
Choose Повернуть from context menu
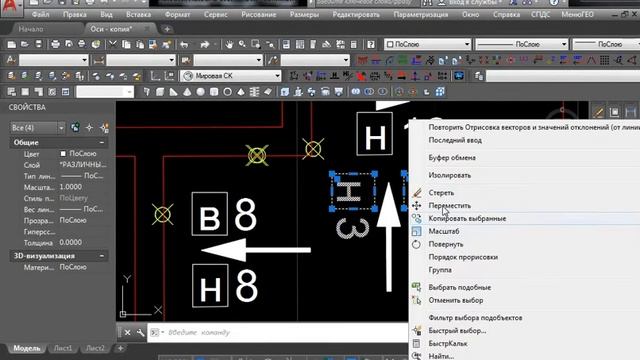(x=525, y=244)
